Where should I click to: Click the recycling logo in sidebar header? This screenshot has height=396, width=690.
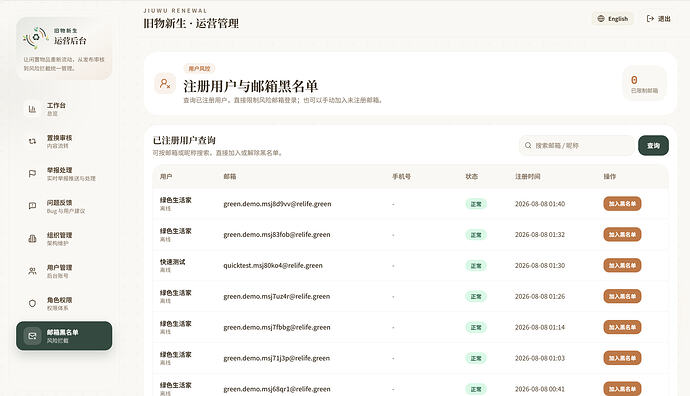[35, 37]
